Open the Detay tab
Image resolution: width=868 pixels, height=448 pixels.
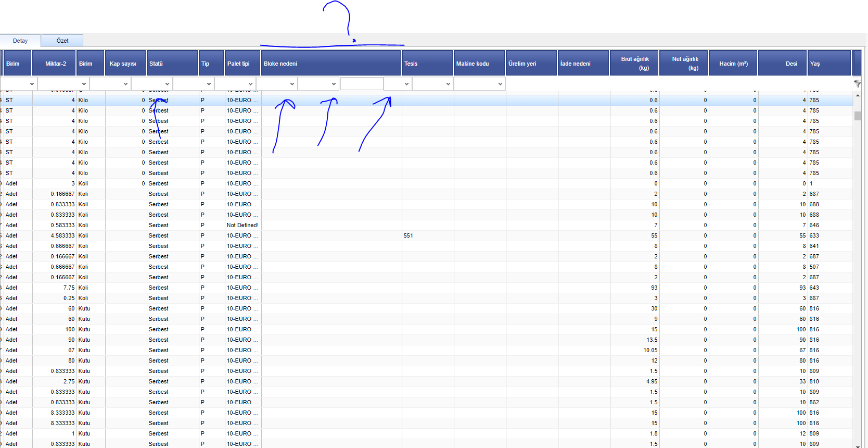[x=20, y=41]
